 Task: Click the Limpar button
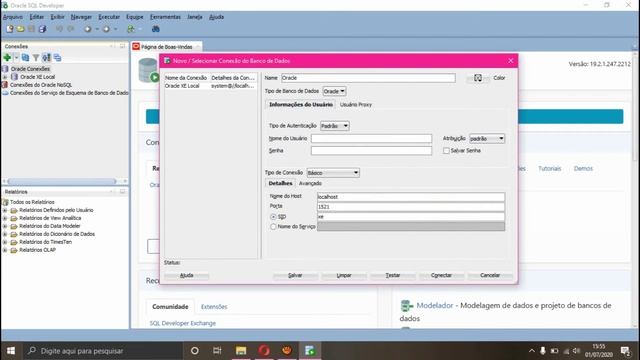click(x=344, y=276)
